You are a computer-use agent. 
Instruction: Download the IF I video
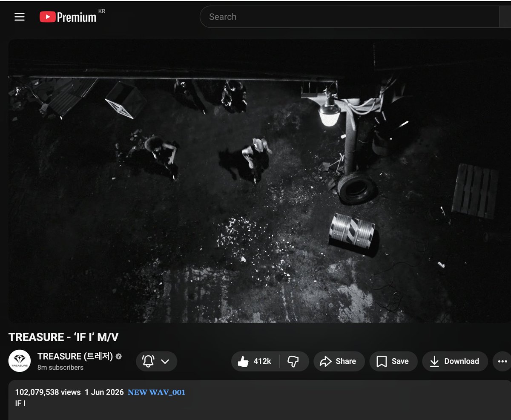click(x=455, y=362)
